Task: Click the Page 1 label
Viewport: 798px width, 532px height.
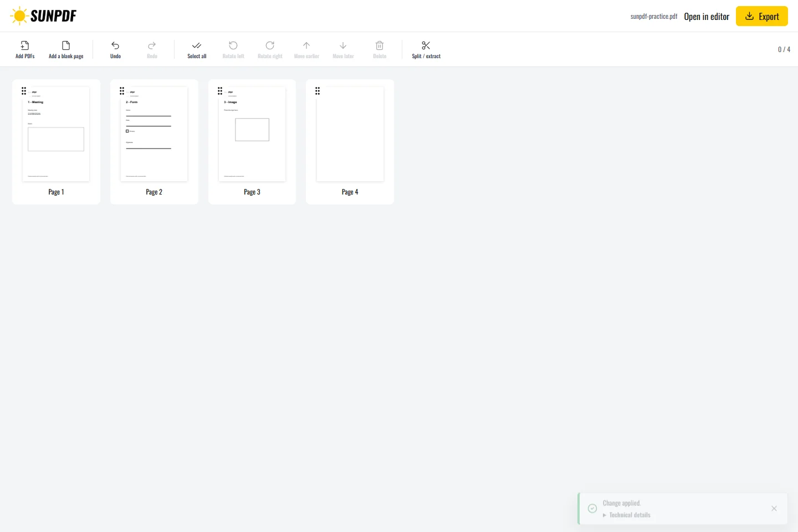Action: (56, 192)
